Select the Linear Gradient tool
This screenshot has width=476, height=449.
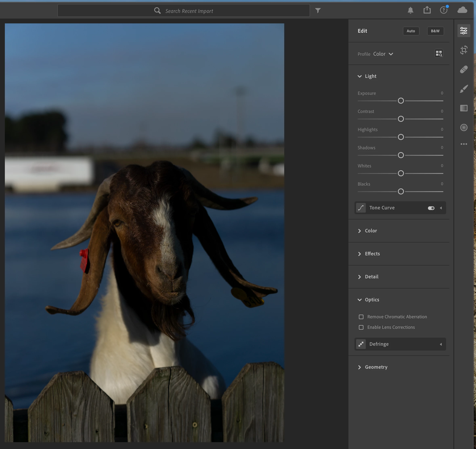click(463, 108)
